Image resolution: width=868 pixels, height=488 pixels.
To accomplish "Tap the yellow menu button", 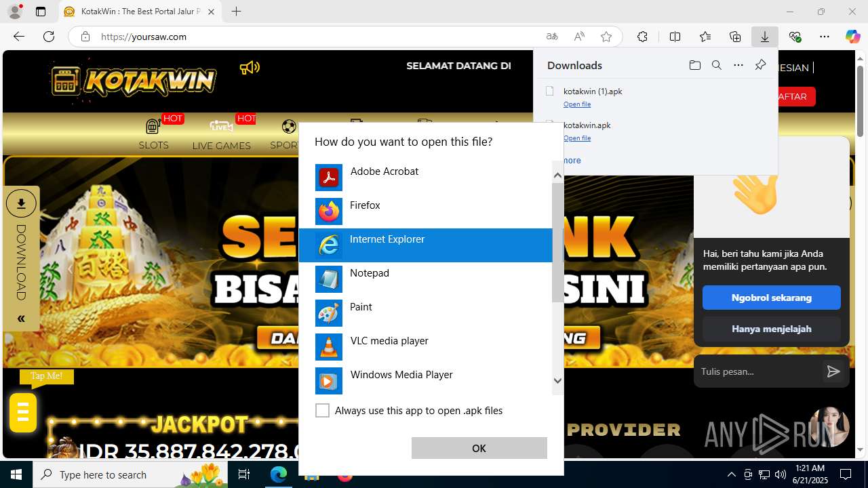I will point(23,412).
